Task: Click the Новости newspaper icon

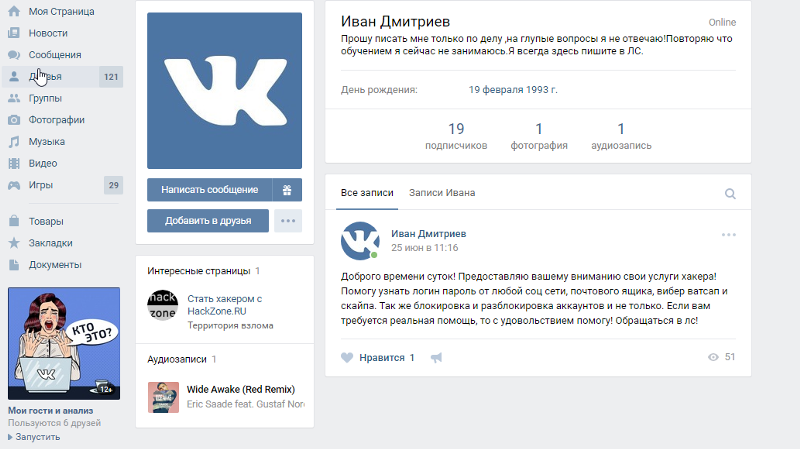Action: pyautogui.click(x=14, y=33)
